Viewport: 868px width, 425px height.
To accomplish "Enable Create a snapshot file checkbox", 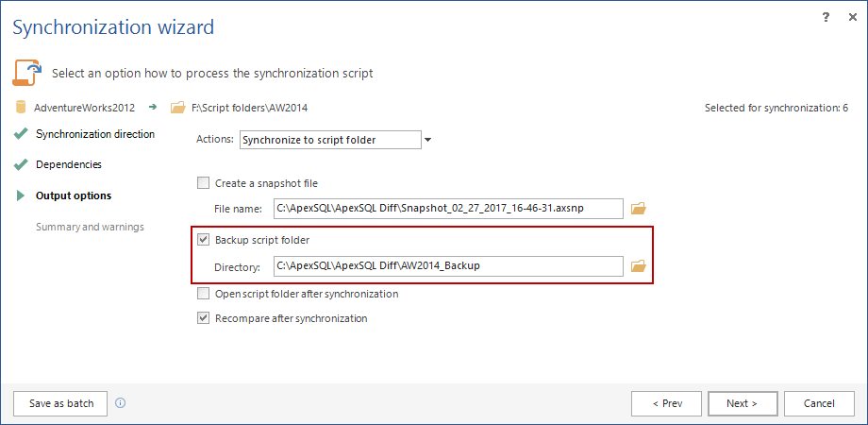I will coord(203,183).
